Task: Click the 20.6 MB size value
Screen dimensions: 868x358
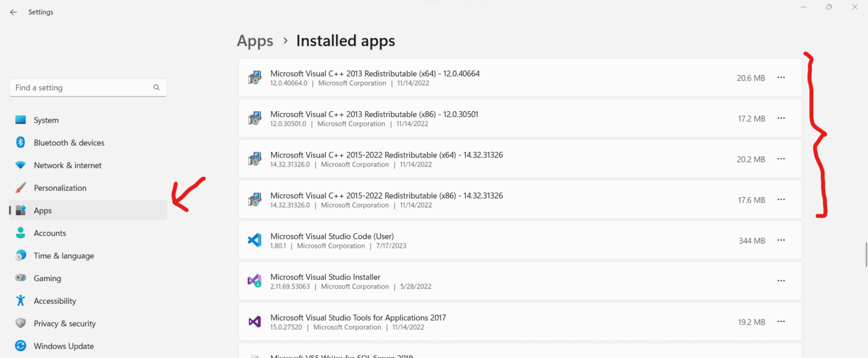Action: pos(751,78)
